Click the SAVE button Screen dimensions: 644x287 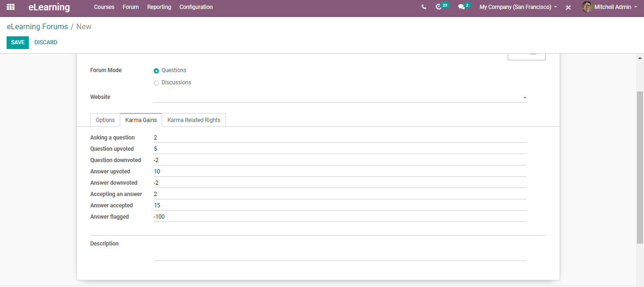[x=17, y=42]
